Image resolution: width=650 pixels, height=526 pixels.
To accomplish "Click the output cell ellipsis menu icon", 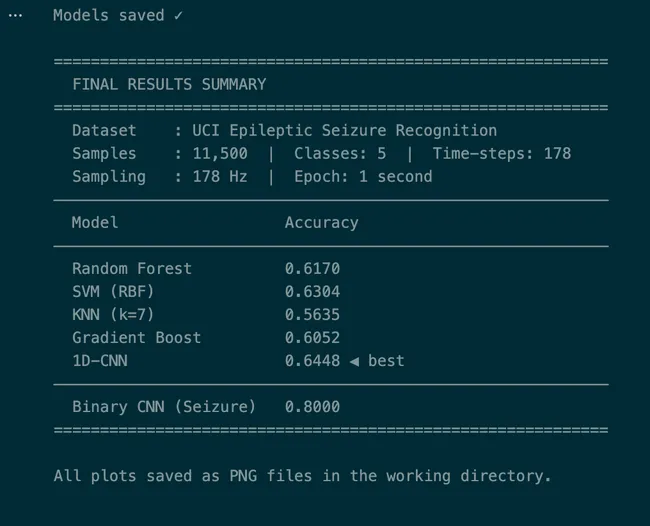I will click(14, 16).
